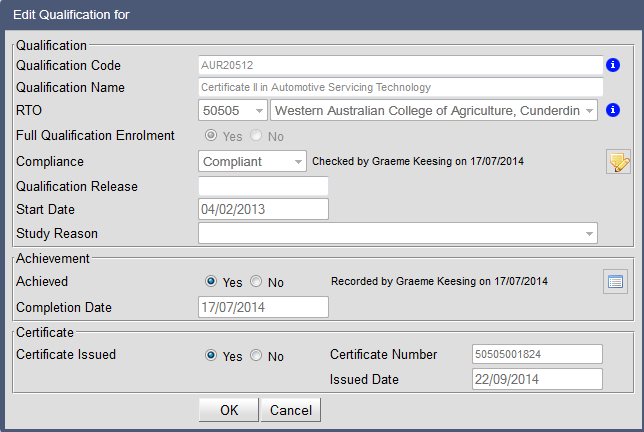644x432 pixels.
Task: Click the Issued Date field
Action: [536, 379]
